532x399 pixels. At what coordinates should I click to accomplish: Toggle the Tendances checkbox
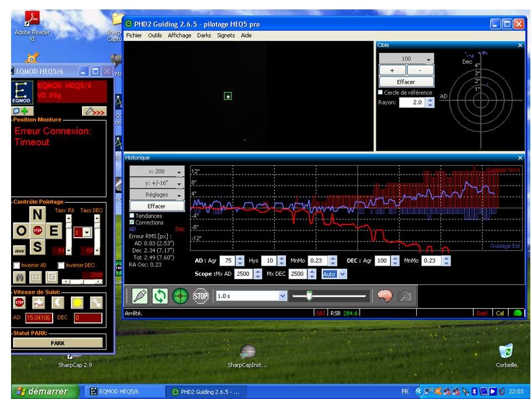pyautogui.click(x=132, y=216)
